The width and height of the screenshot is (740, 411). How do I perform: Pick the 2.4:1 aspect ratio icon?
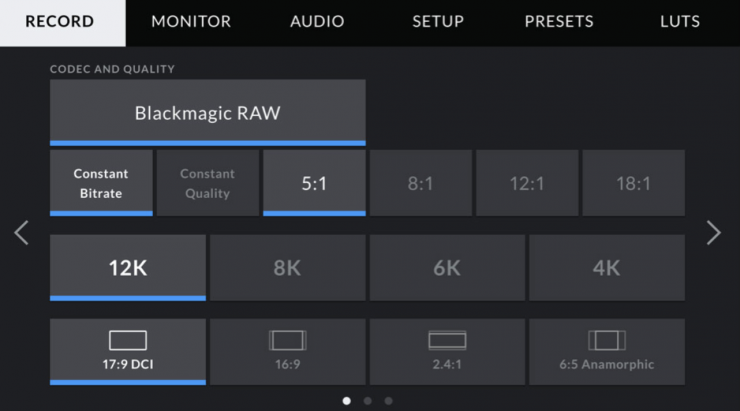[x=447, y=341]
